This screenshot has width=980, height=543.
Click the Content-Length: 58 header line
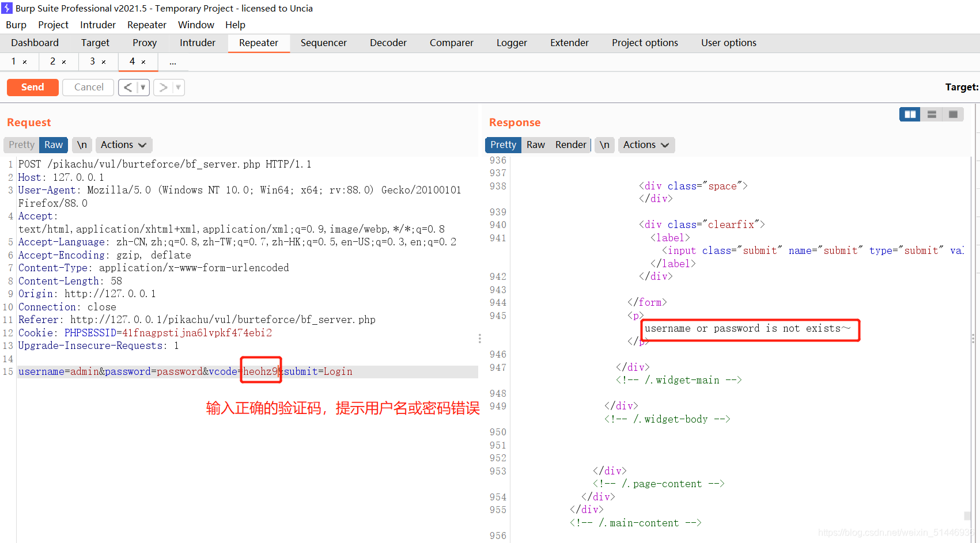point(70,281)
